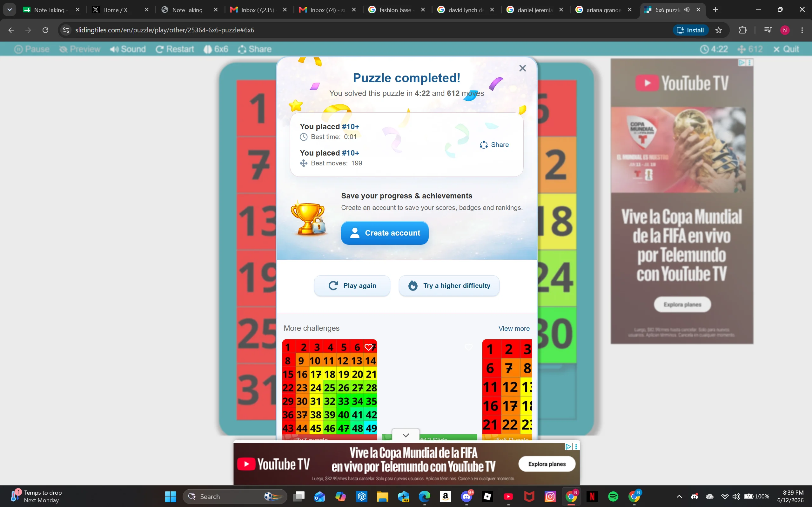
Task: Click Explora planes in the bottom banner ad
Action: tap(547, 464)
